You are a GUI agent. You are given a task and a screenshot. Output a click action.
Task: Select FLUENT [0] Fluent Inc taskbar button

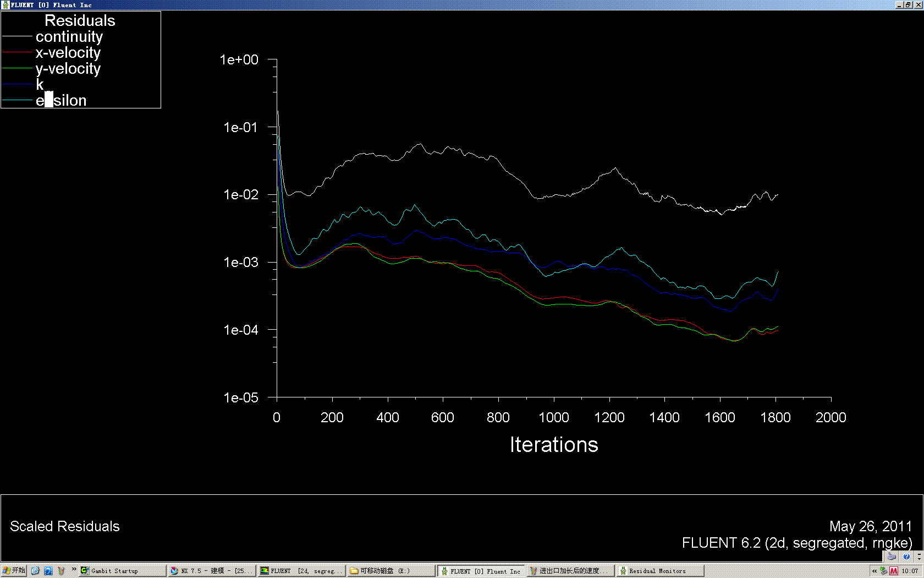click(x=481, y=571)
